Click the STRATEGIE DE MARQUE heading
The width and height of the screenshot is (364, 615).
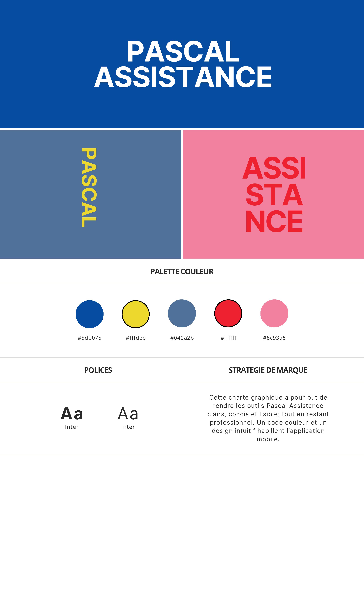point(268,370)
